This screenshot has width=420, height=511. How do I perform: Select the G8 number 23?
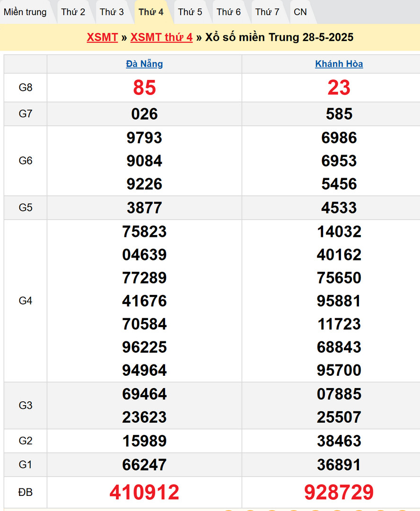point(339,87)
